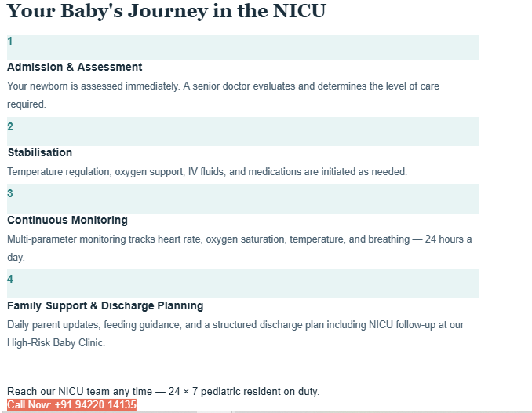Click the Call Now +91 94220 14135 link
Screen dimensions: 532x413
[x=71, y=405]
